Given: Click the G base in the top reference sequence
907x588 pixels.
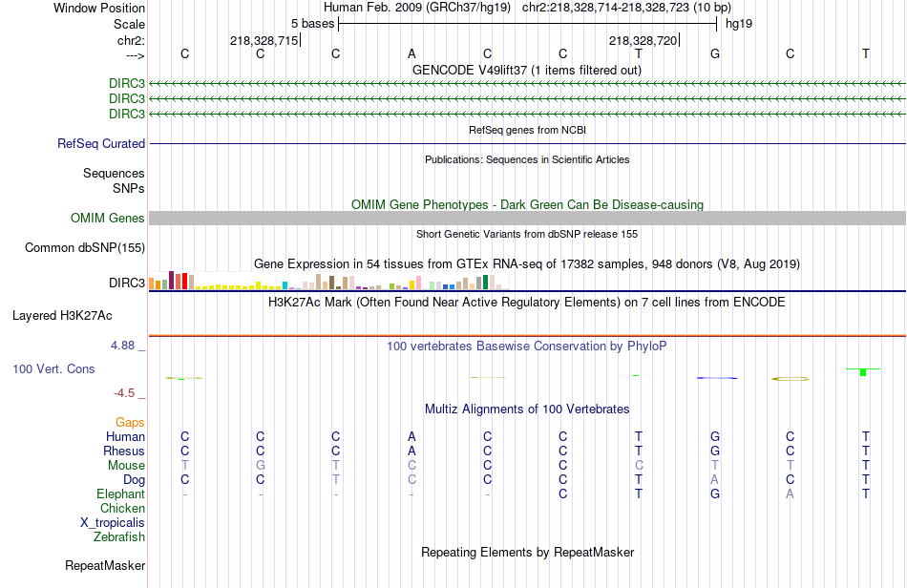Looking at the screenshot, I should [x=715, y=53].
